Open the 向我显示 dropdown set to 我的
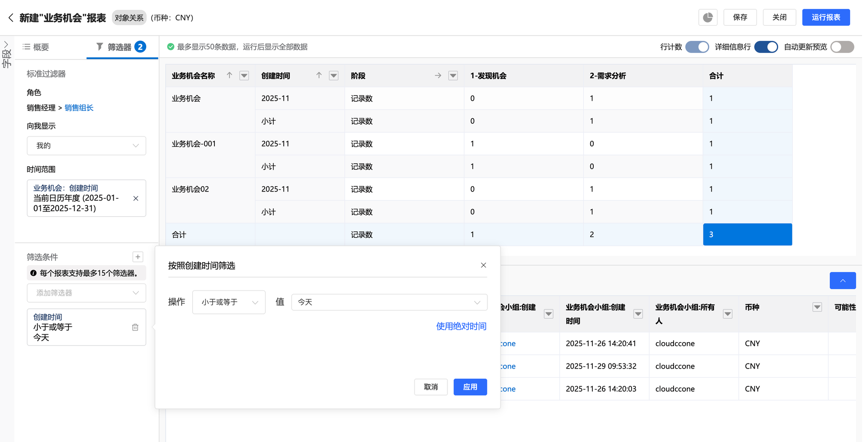This screenshot has width=868, height=442. point(86,146)
